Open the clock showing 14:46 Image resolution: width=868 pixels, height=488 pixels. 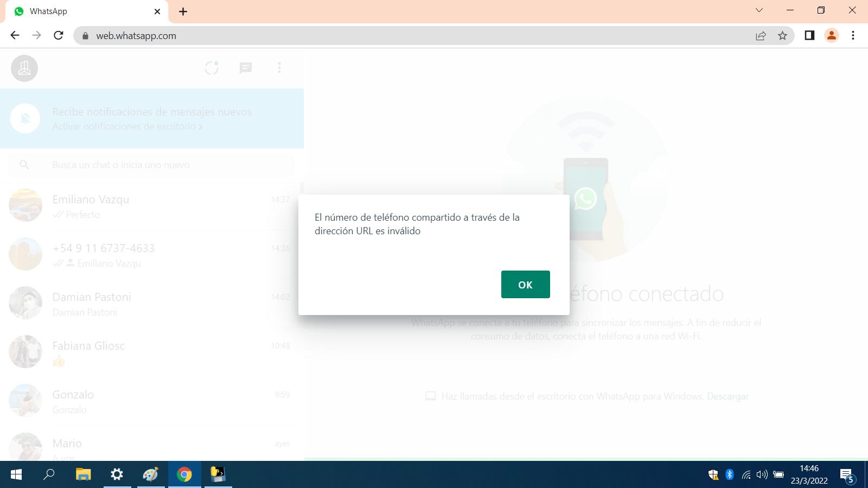coord(809,474)
